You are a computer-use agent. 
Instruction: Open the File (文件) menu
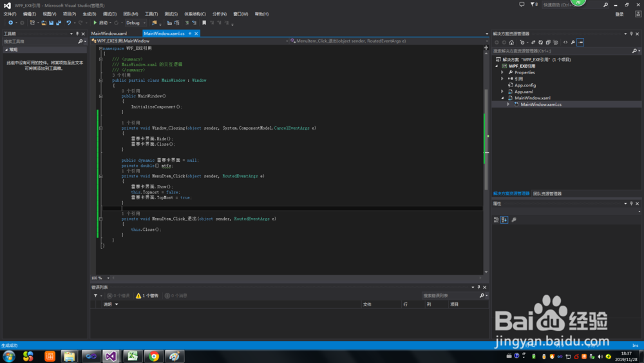[10, 14]
